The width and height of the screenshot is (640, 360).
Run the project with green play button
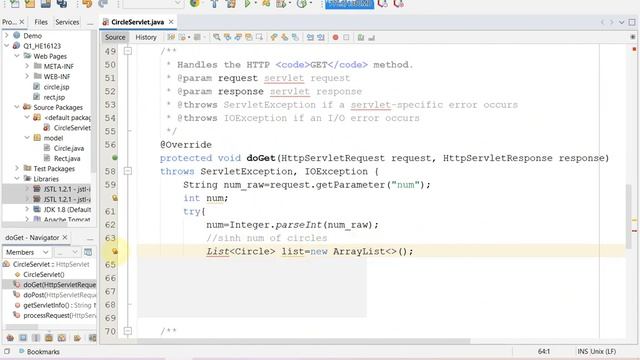[x=247, y=4]
